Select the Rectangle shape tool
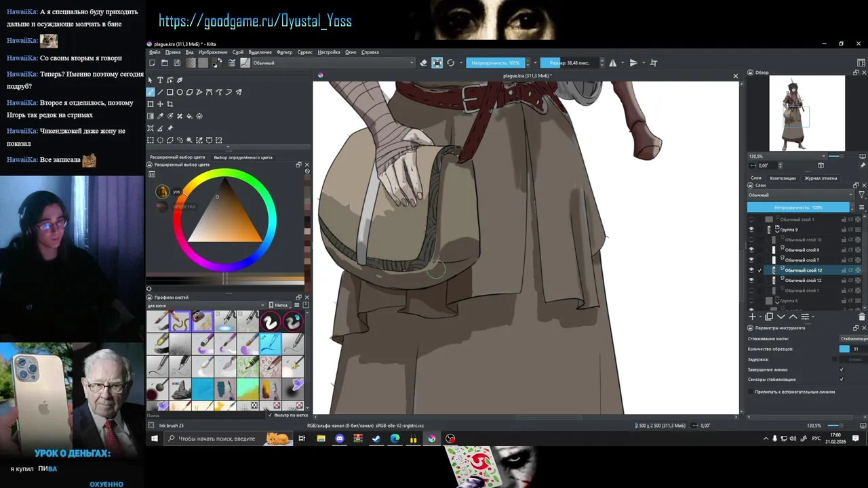 click(x=170, y=92)
